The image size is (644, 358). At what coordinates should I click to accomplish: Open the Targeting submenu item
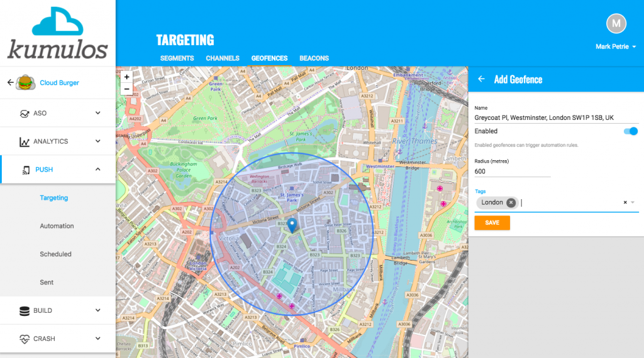(54, 198)
